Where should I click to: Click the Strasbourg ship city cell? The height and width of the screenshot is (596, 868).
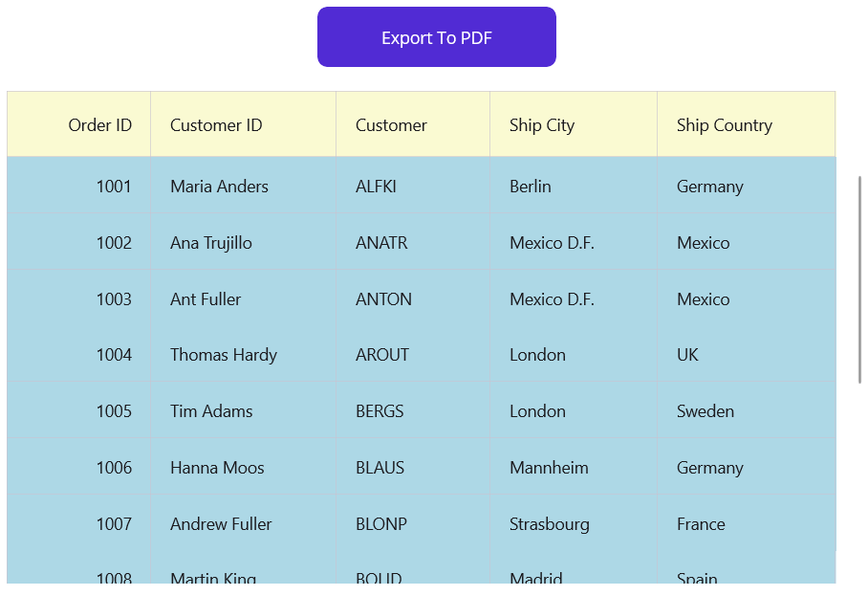tap(549, 524)
